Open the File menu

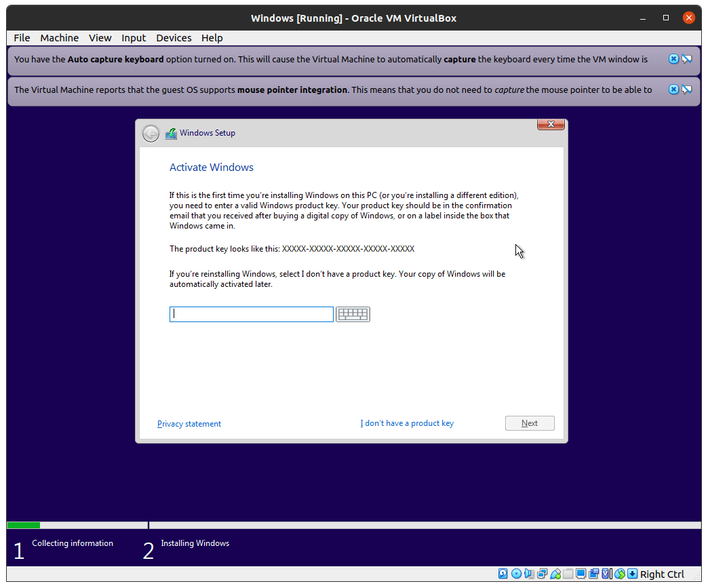click(x=22, y=38)
